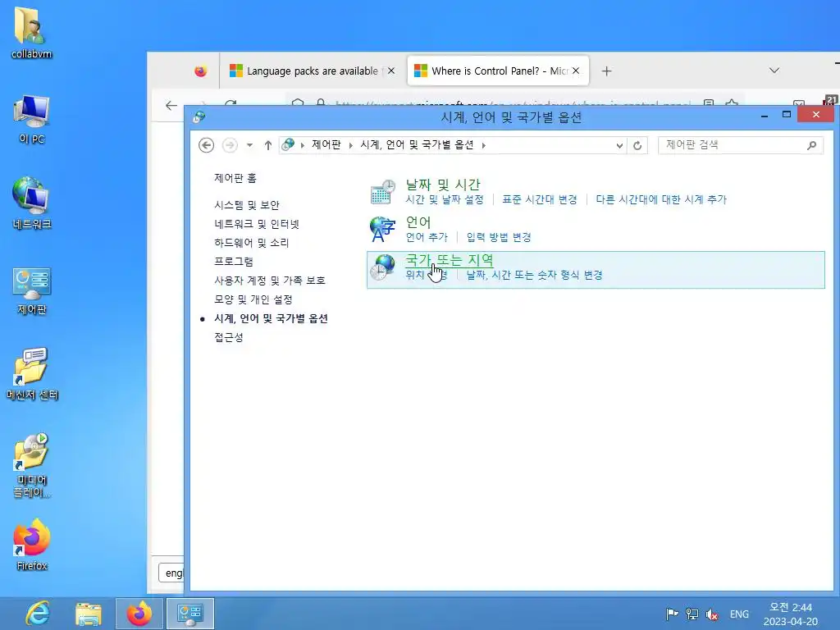The image size is (840, 630).
Task: Go back in the Firefox window
Action: point(171,106)
